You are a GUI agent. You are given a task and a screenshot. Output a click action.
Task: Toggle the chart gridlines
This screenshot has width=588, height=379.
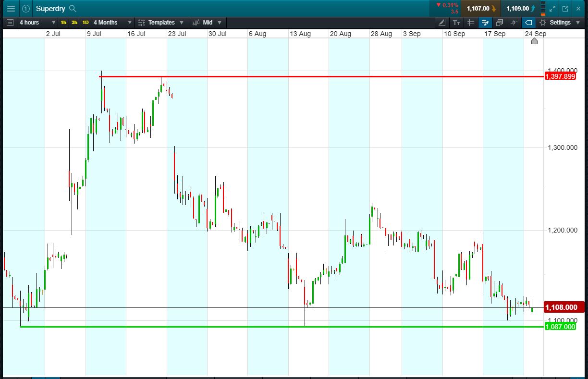(471, 23)
